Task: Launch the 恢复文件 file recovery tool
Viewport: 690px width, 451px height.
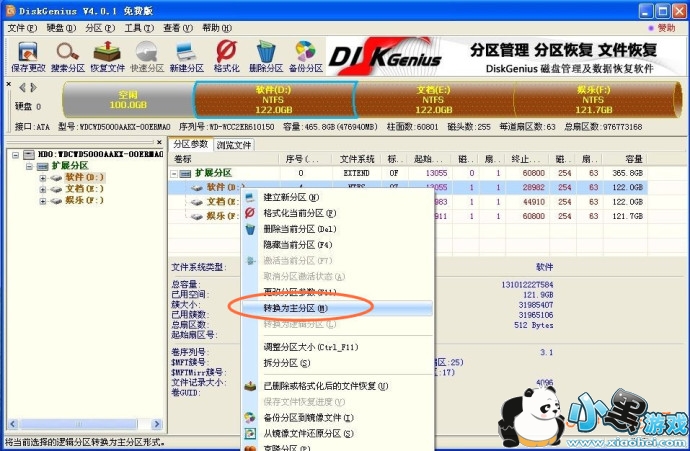Action: pyautogui.click(x=107, y=57)
